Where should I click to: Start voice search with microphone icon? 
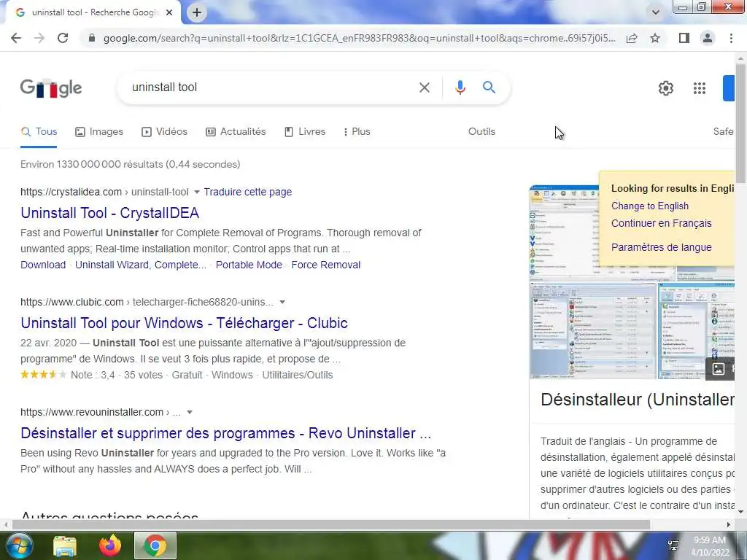[x=460, y=87]
